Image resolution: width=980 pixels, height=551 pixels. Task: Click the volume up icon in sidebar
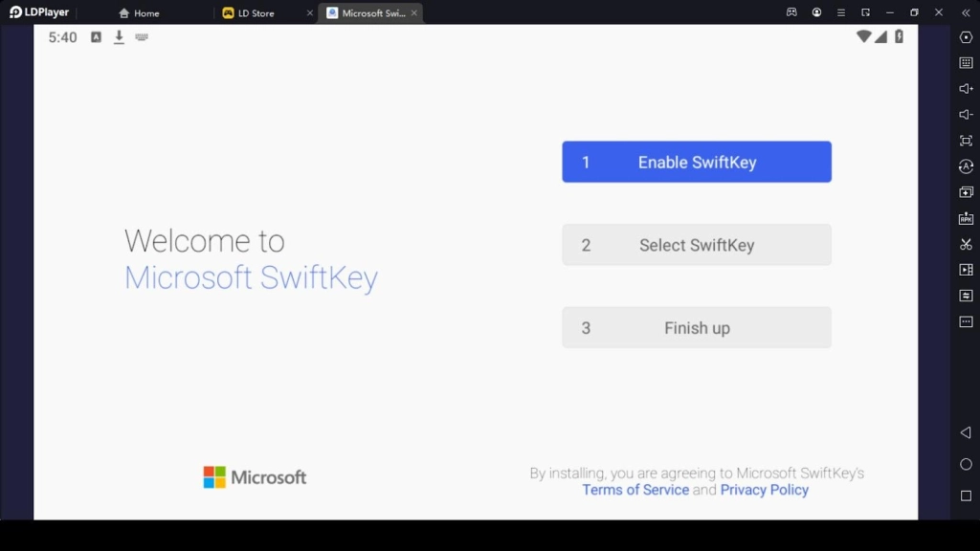(x=966, y=89)
